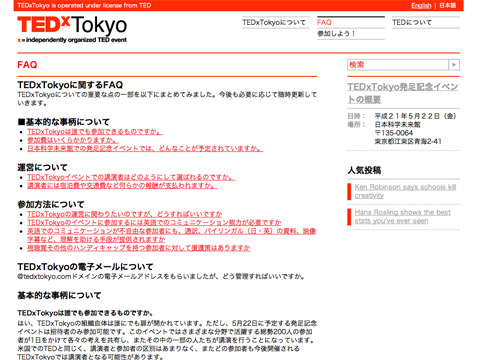Switch language to 日本語

447,5
